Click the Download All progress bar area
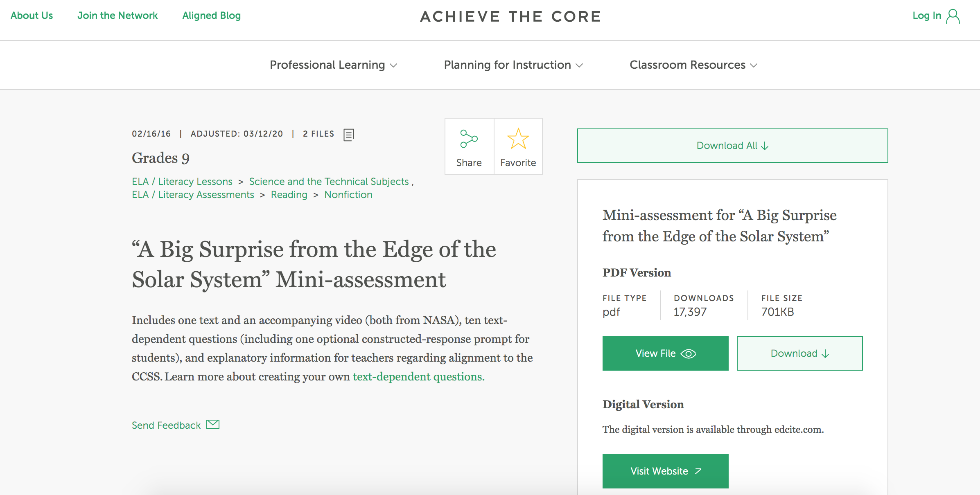 [x=732, y=145]
